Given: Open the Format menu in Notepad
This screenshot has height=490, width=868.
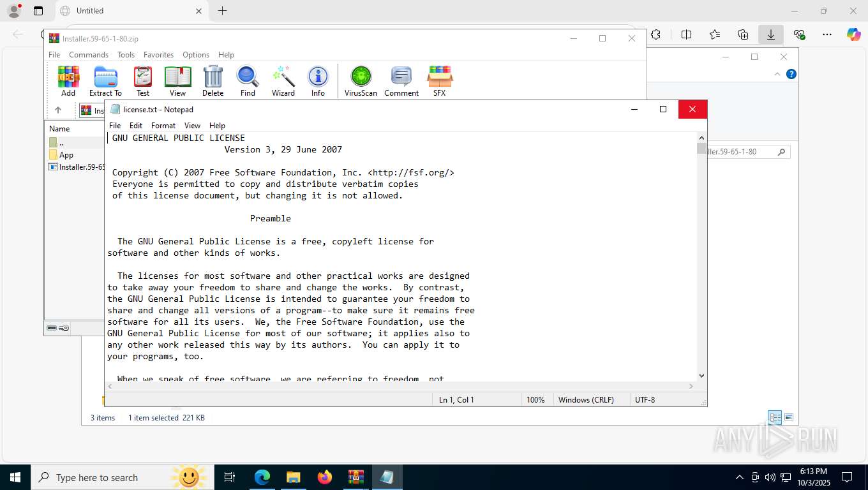Looking at the screenshot, I should [163, 126].
